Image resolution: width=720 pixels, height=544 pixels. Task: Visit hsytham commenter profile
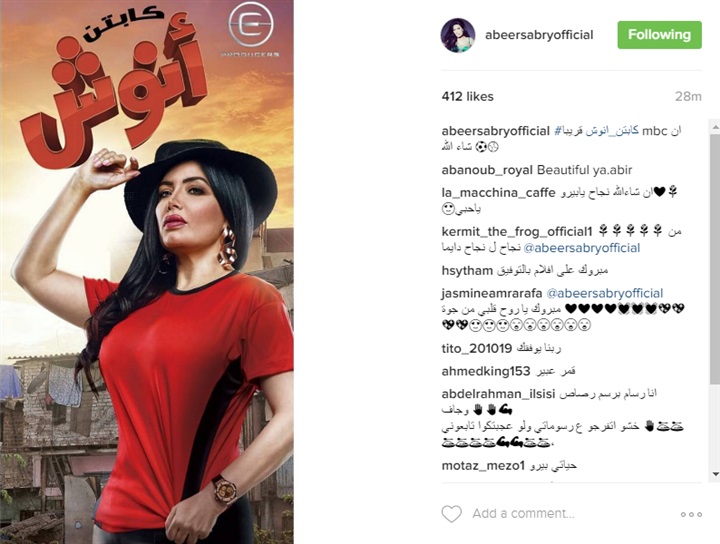click(x=467, y=271)
